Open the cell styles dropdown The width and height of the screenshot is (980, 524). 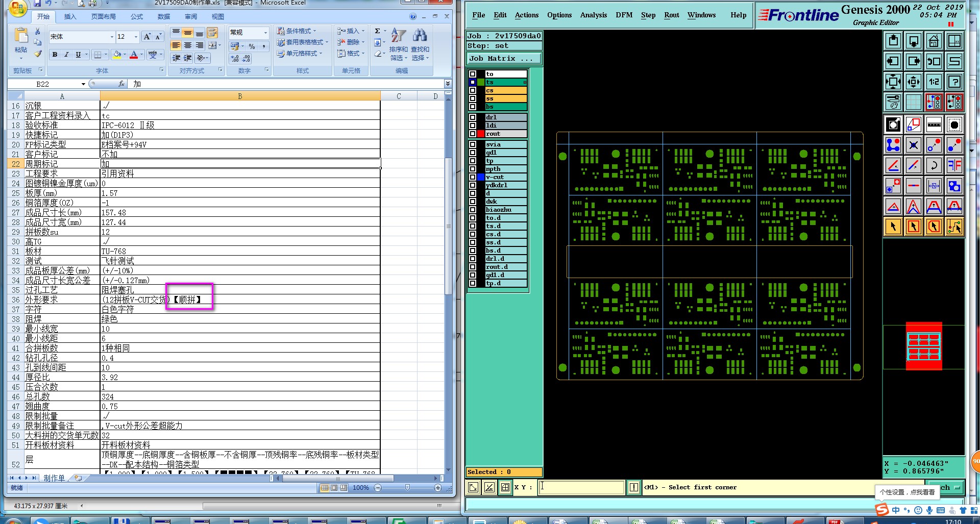299,54
